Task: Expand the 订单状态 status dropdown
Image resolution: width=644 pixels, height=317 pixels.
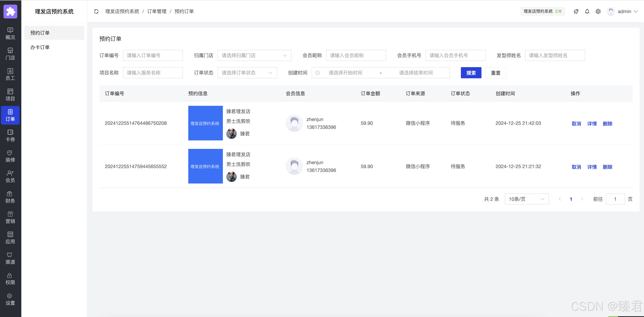Action: click(247, 73)
